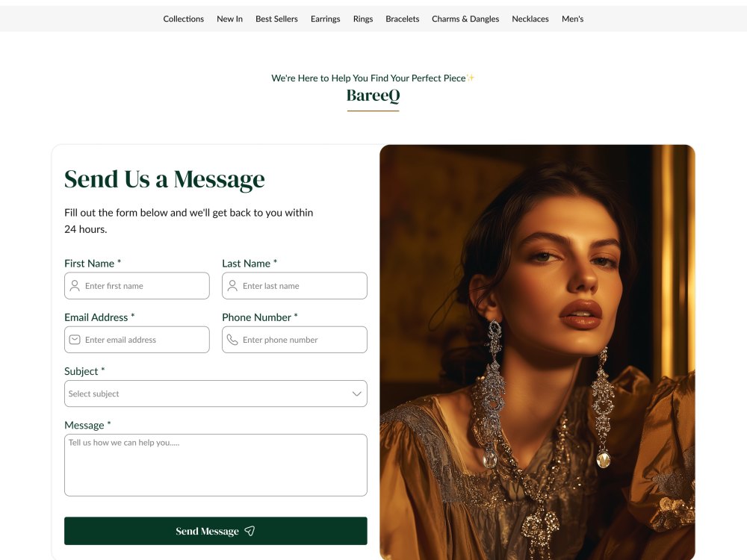Focus the Enter last name field

(294, 286)
